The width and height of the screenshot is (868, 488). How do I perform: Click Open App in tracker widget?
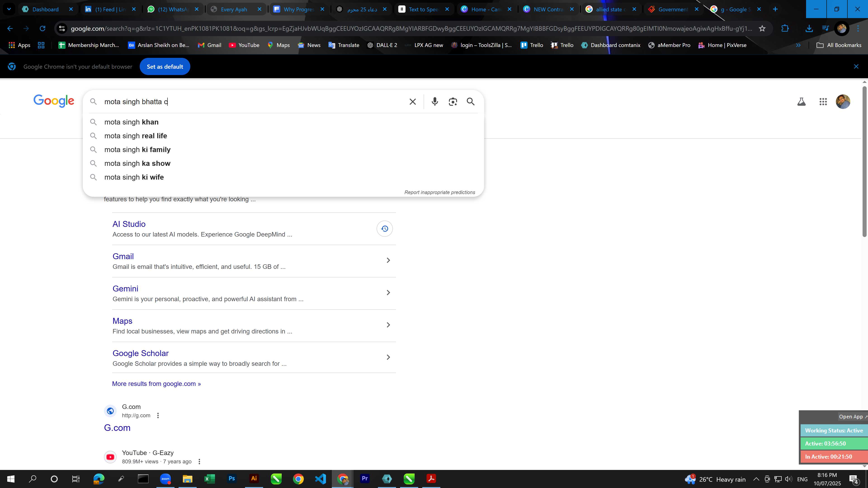pos(852,417)
